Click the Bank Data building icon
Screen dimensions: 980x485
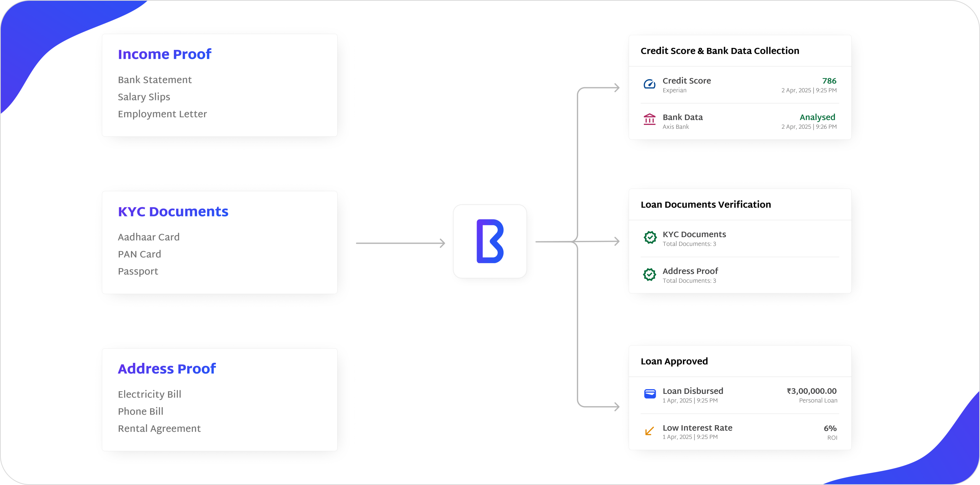point(649,120)
